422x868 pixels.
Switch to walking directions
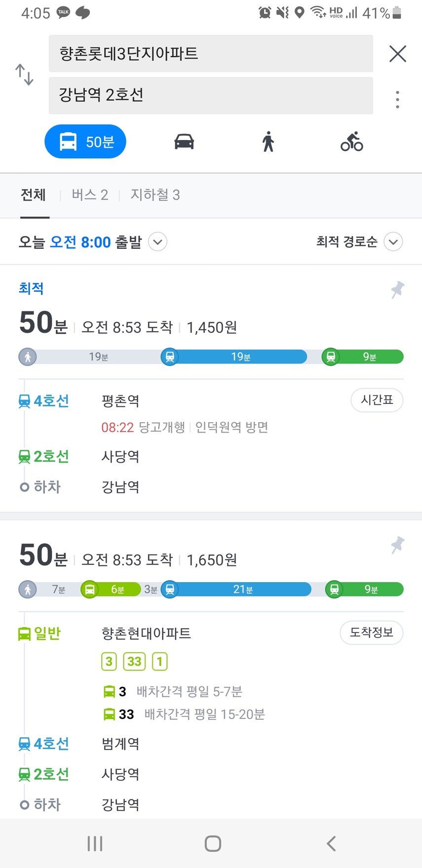pyautogui.click(x=268, y=142)
